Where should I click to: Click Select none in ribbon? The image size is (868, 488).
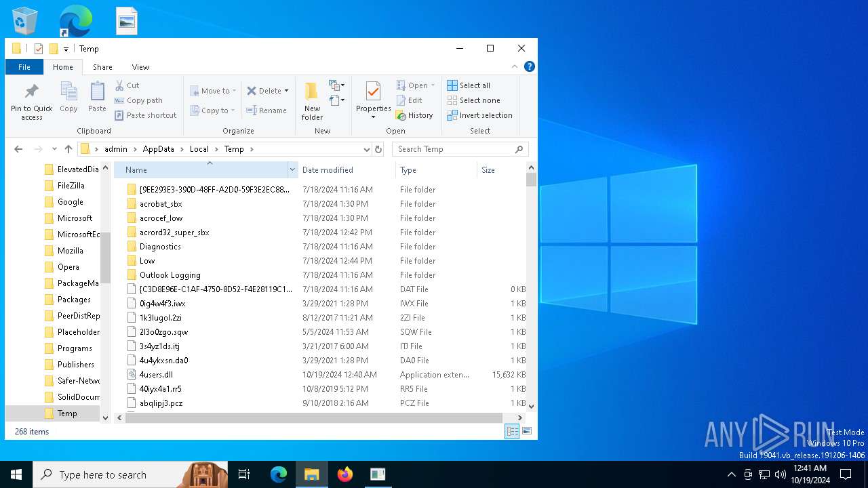click(x=473, y=100)
